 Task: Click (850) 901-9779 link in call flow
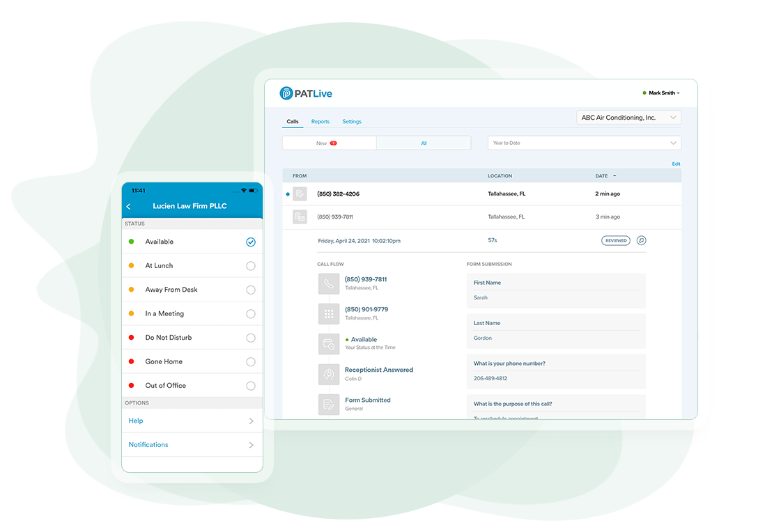[x=366, y=309]
